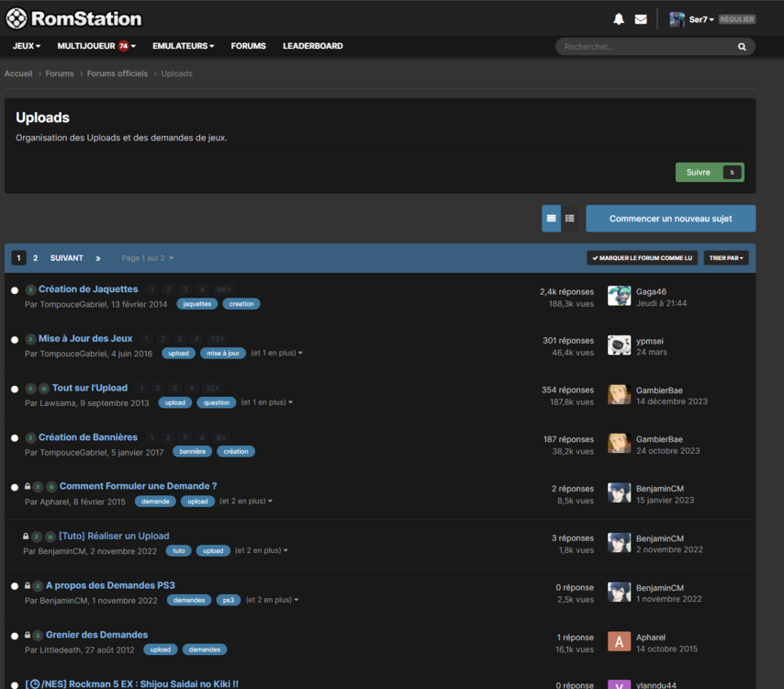Open the MULTIJOUEUR menu
The width and height of the screenshot is (784, 689).
(94, 45)
